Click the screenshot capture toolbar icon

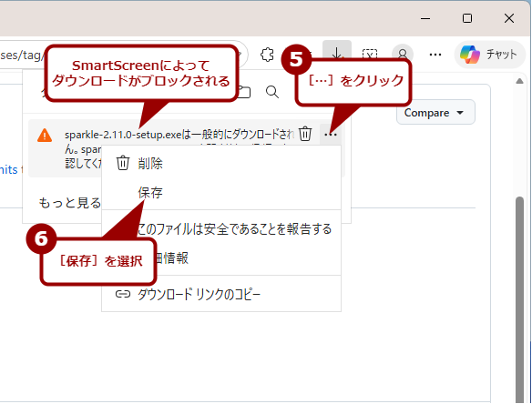pyautogui.click(x=370, y=54)
